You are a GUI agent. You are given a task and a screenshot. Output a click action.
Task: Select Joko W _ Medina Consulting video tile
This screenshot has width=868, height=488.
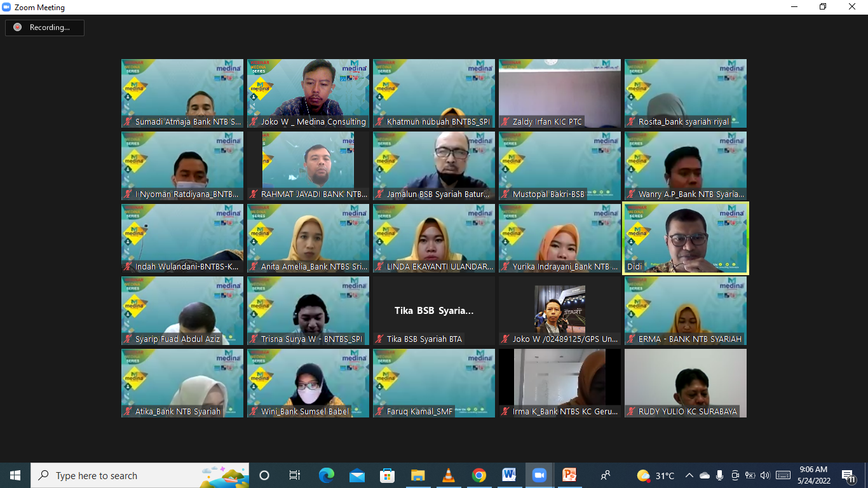pos(308,93)
